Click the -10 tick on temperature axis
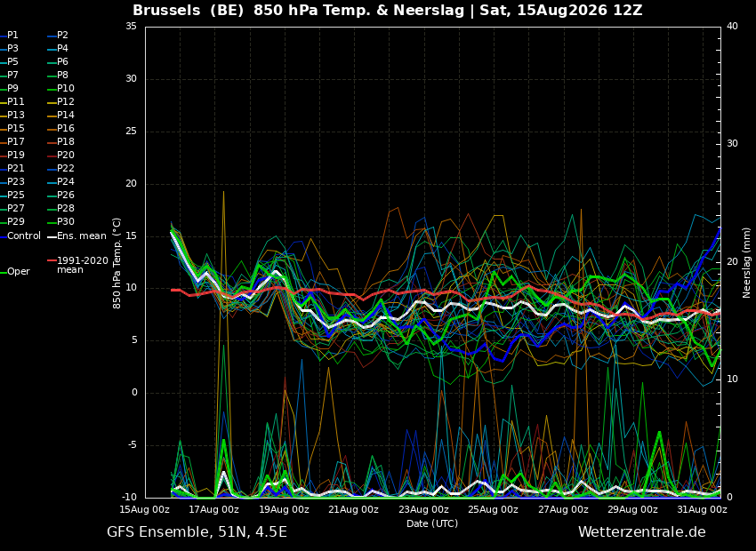The width and height of the screenshot is (756, 551). (129, 497)
